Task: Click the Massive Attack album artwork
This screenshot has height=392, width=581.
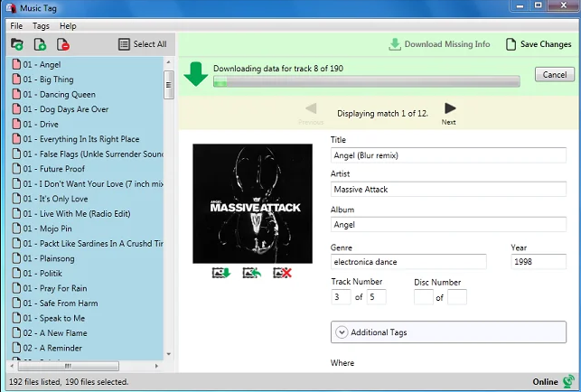Action: tap(252, 203)
